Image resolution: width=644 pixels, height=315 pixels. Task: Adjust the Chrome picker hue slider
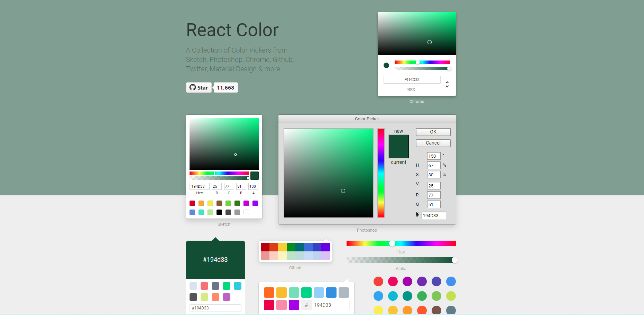(x=422, y=62)
